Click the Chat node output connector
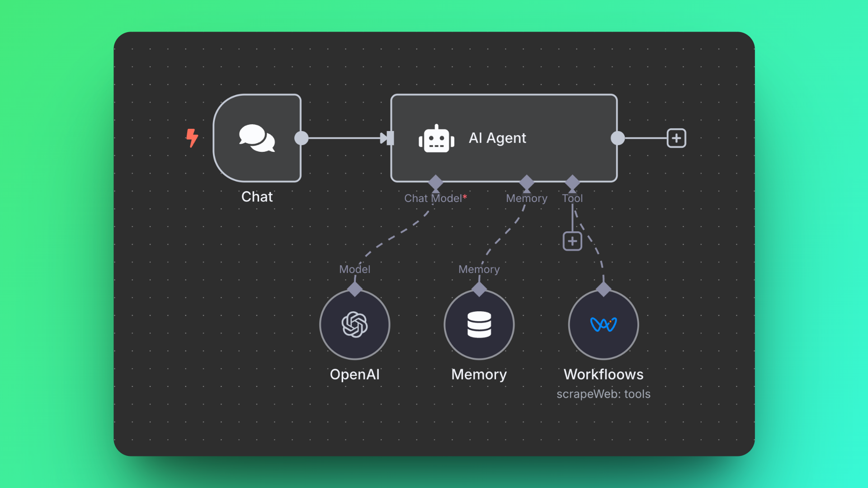 [302, 138]
